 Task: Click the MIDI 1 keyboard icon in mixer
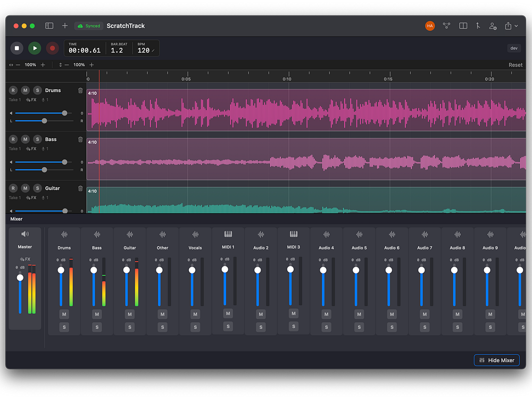pos(228,234)
